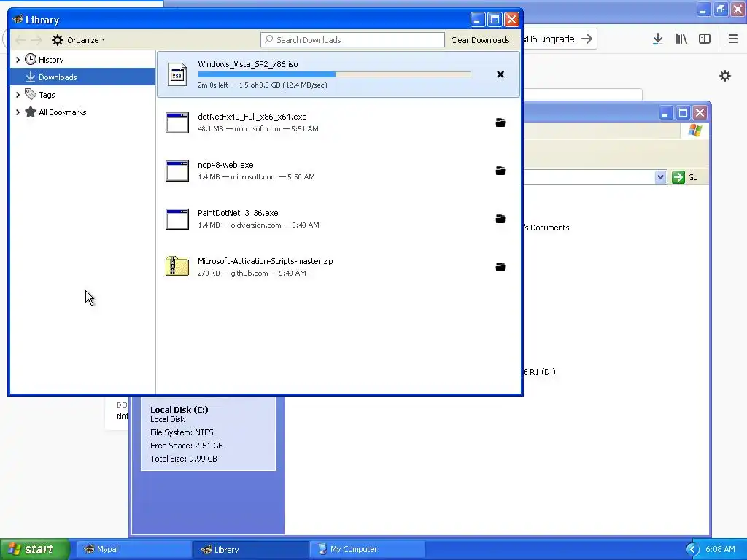Select Tags in the Library sidebar

pos(83,95)
